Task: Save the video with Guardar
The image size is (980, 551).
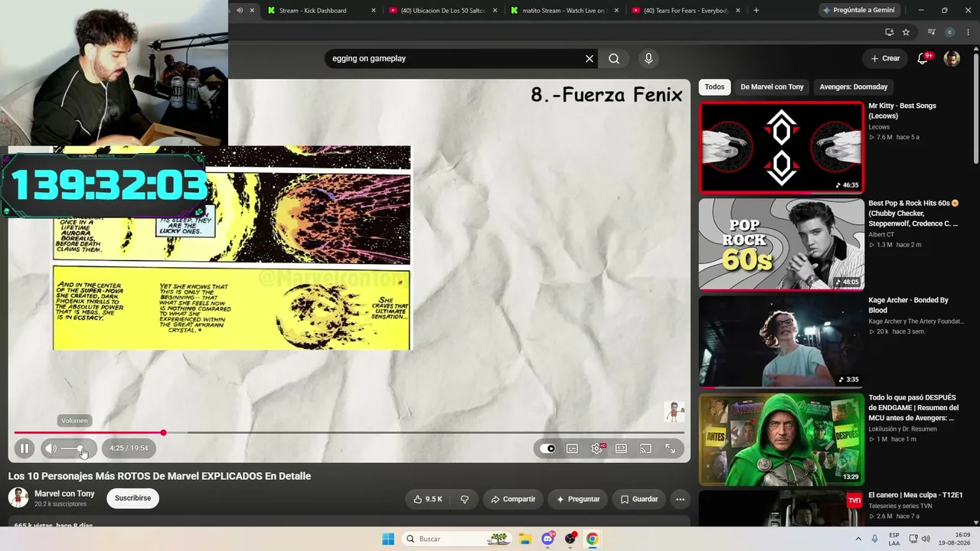Action: pyautogui.click(x=639, y=499)
